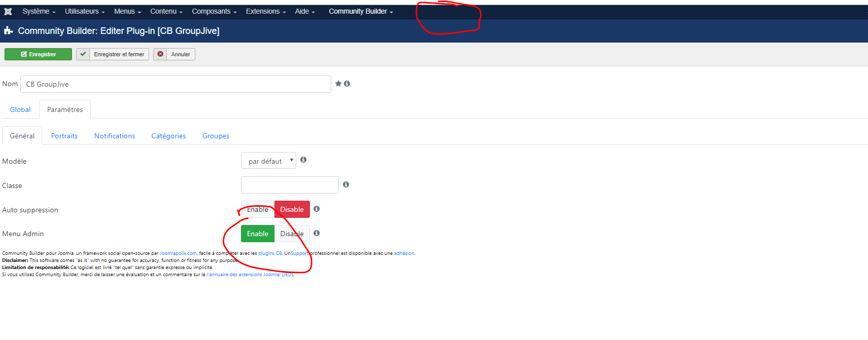The image size is (868, 340).
Task: Click into the Classe input field
Action: [290, 185]
